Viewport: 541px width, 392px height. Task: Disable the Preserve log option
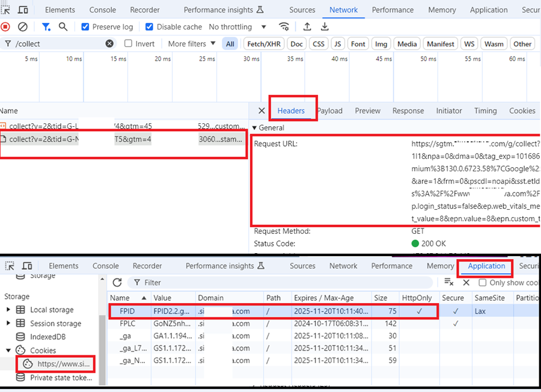click(84, 26)
